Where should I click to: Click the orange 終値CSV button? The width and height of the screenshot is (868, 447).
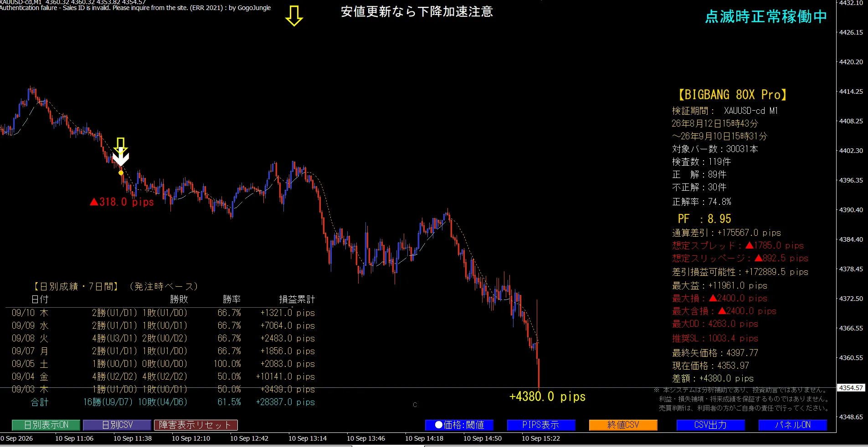tap(623, 425)
